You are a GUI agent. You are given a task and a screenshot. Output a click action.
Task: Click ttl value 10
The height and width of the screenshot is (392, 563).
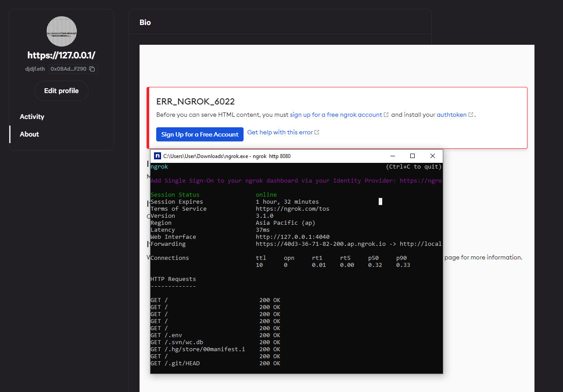pyautogui.click(x=259, y=265)
